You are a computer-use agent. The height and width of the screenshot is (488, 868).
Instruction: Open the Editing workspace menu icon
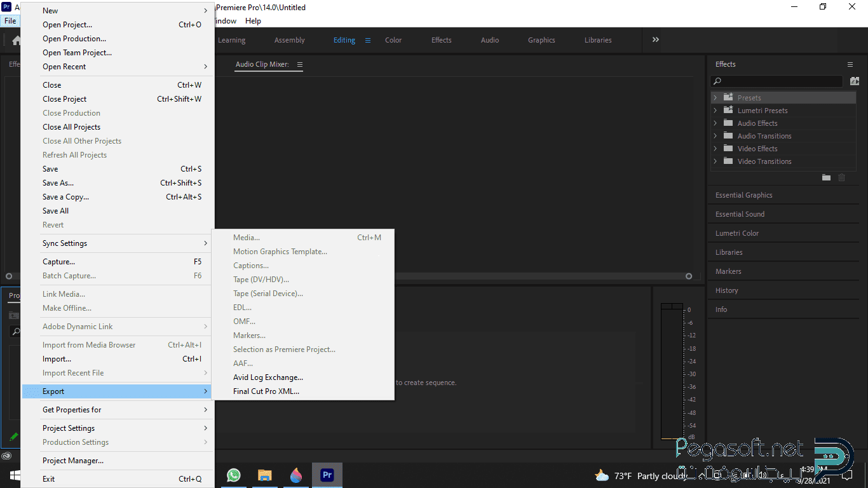tap(367, 40)
